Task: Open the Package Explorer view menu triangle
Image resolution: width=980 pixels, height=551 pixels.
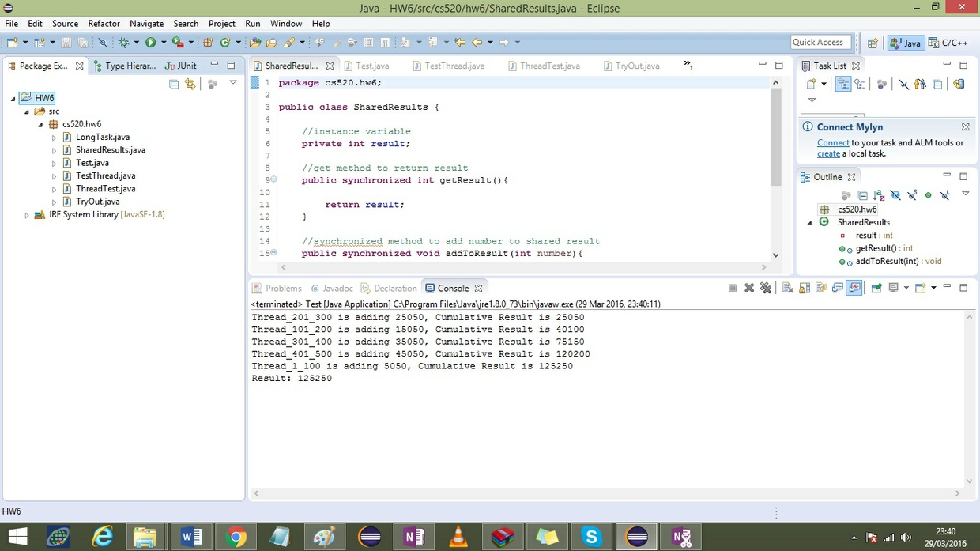Action: pos(232,83)
